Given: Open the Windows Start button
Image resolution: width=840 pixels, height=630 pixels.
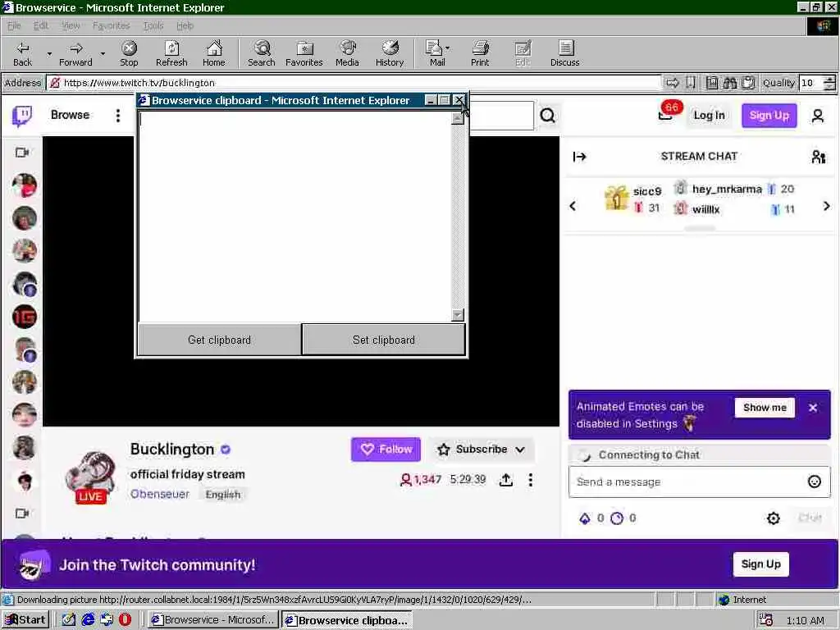Looking at the screenshot, I should [x=25, y=620].
